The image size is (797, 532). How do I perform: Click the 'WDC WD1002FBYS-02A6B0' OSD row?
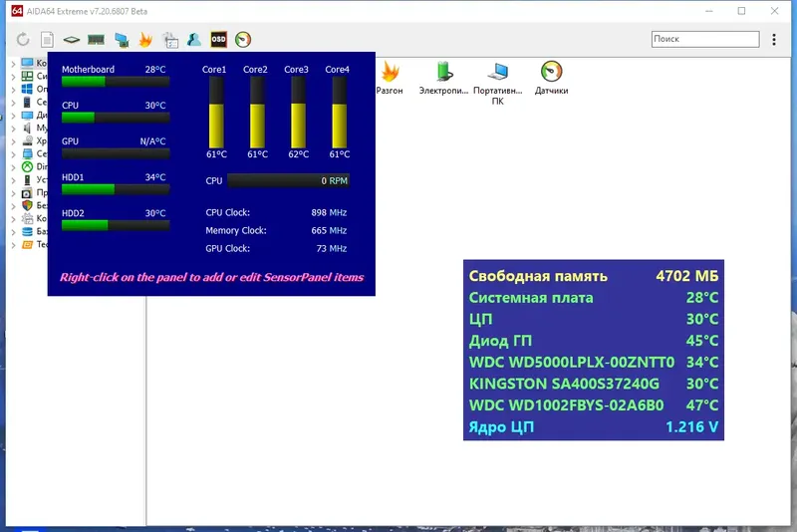coord(594,405)
